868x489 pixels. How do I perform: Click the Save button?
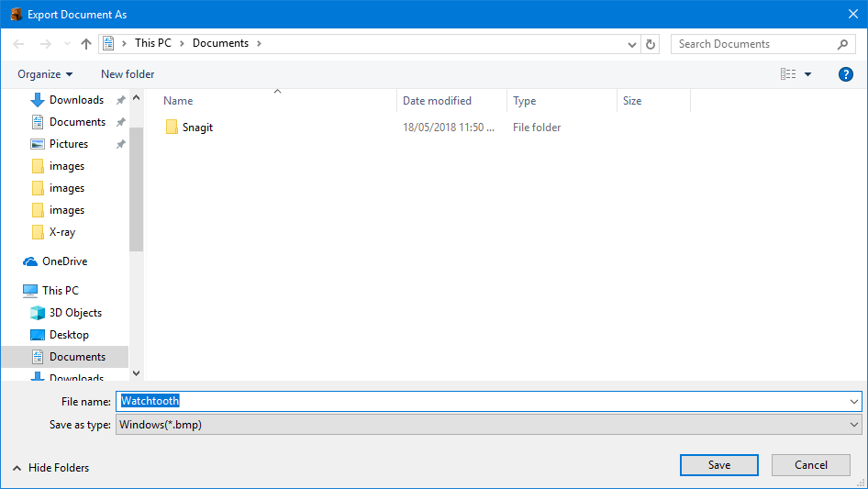pyautogui.click(x=719, y=465)
